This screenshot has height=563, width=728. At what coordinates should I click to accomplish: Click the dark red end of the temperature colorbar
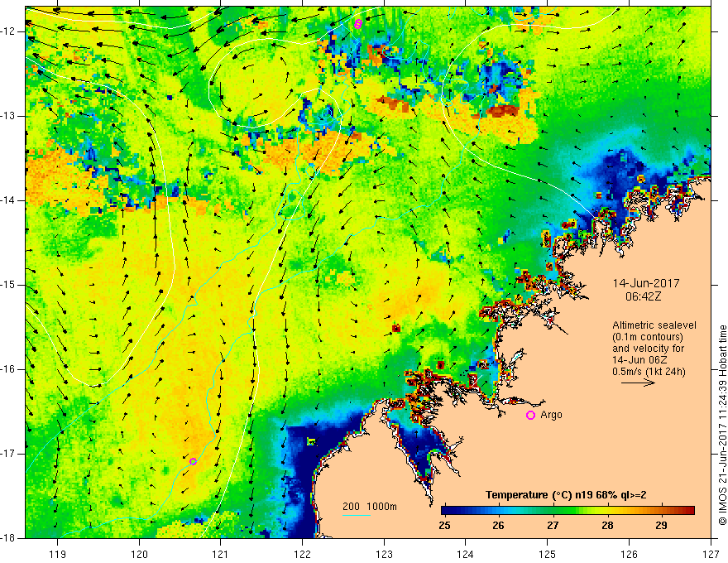689,511
